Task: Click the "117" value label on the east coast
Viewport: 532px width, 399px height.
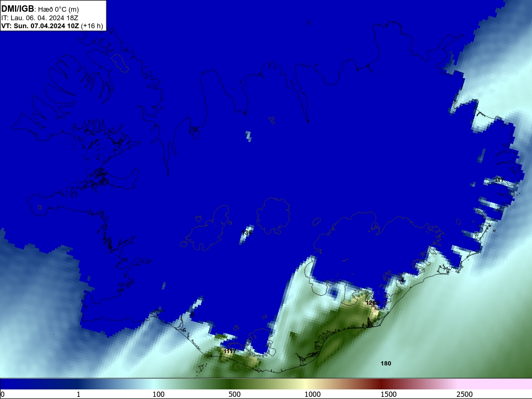Action: tap(499, 180)
